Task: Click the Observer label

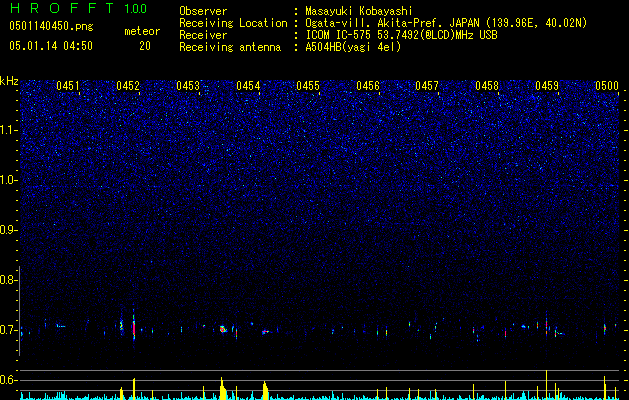Action: point(203,11)
